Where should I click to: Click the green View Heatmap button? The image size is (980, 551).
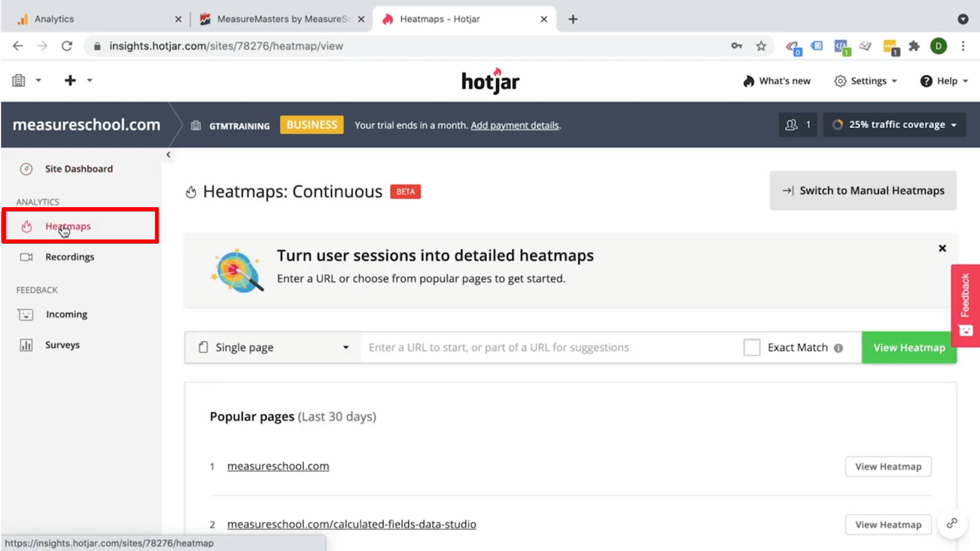(x=909, y=348)
